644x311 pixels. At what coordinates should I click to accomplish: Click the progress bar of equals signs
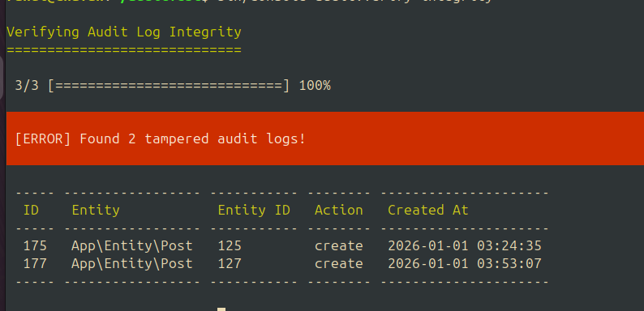click(169, 86)
